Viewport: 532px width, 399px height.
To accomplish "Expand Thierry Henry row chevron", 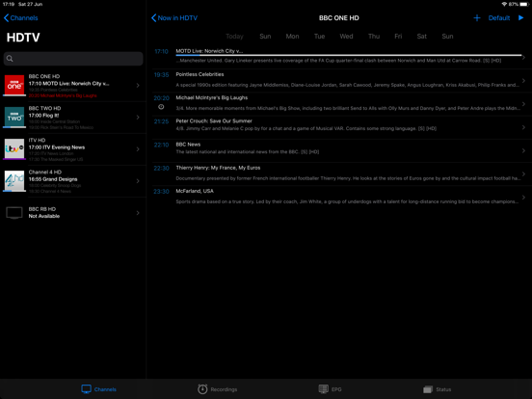I will (523, 174).
